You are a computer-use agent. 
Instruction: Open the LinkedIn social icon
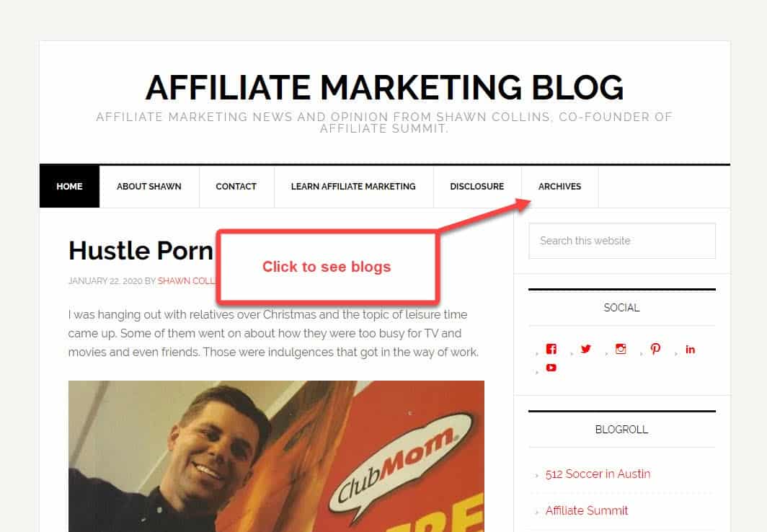[x=690, y=349]
